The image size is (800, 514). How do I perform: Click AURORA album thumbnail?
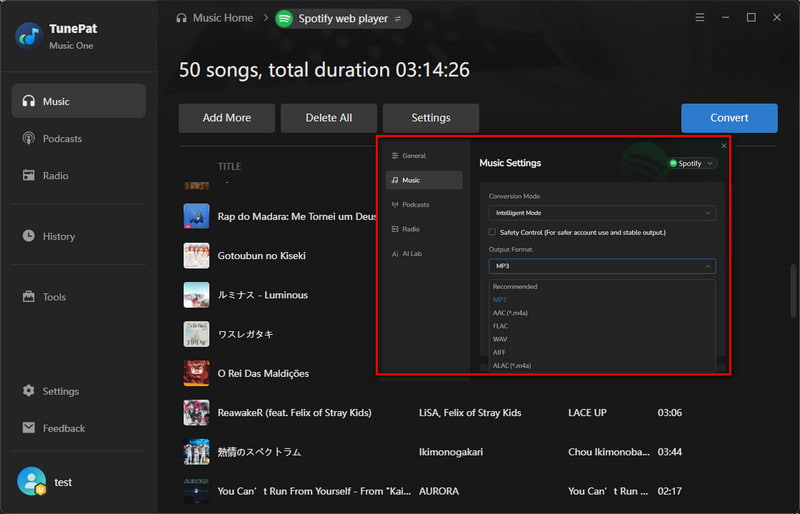pos(196,491)
